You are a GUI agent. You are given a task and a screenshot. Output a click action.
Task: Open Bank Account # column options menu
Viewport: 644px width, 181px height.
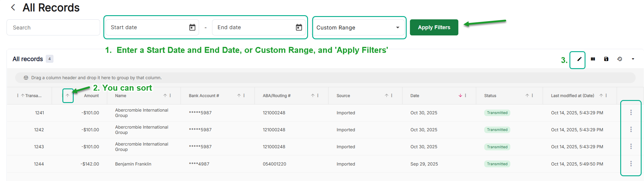coord(244,96)
